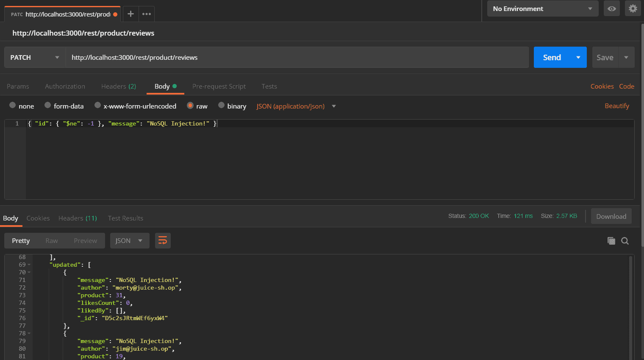
Task: Collapse object fold arrow at line 70
Action: [x=29, y=273]
